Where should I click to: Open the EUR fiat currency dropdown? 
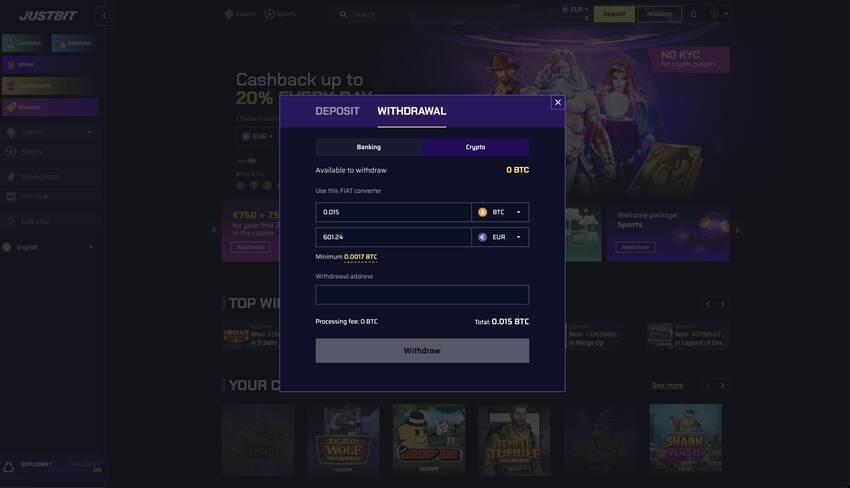[x=500, y=237]
